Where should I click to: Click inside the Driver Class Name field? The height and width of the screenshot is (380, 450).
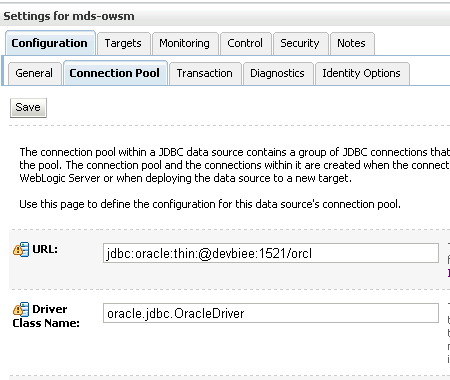[271, 313]
